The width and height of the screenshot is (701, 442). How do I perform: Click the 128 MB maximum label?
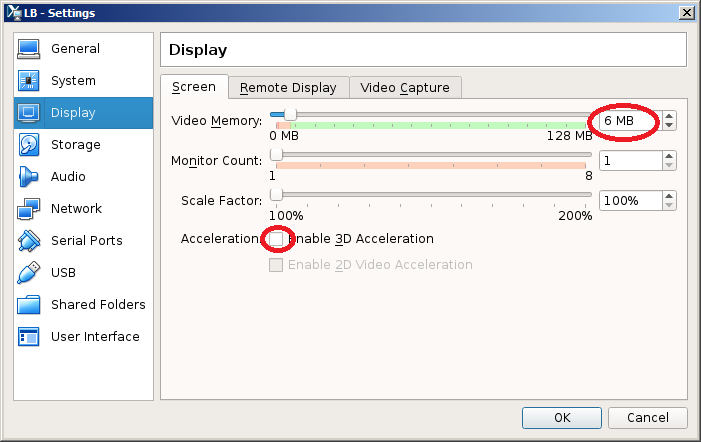(x=570, y=136)
